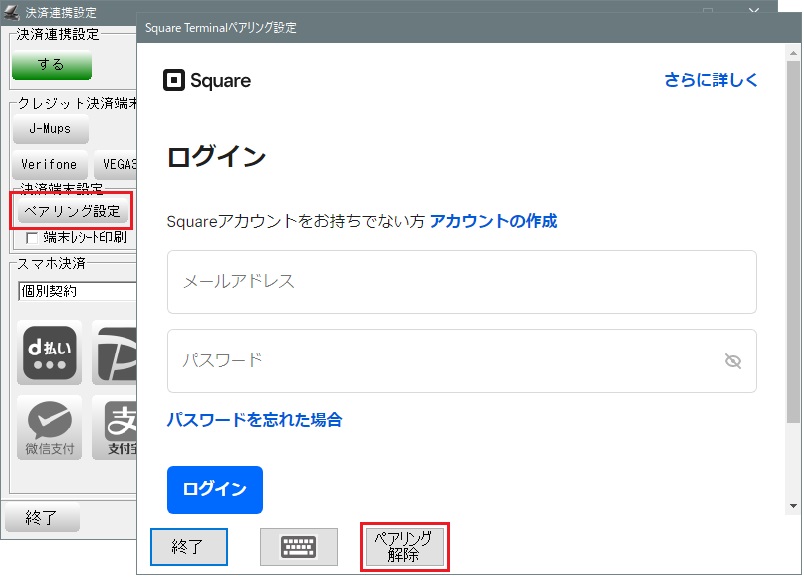Show password with the eye icon
The width and height of the screenshot is (804, 577).
[x=732, y=361]
